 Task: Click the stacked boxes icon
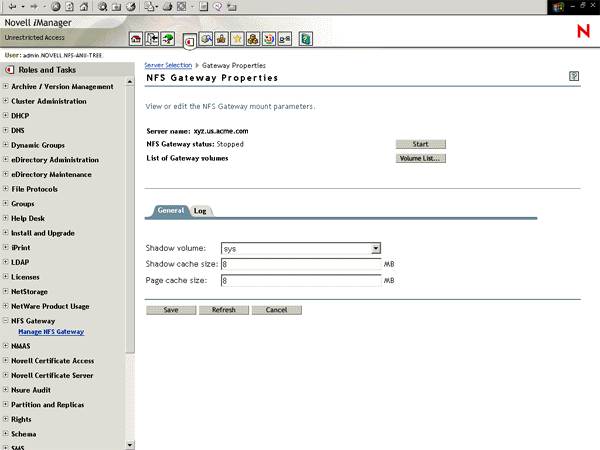click(253, 39)
